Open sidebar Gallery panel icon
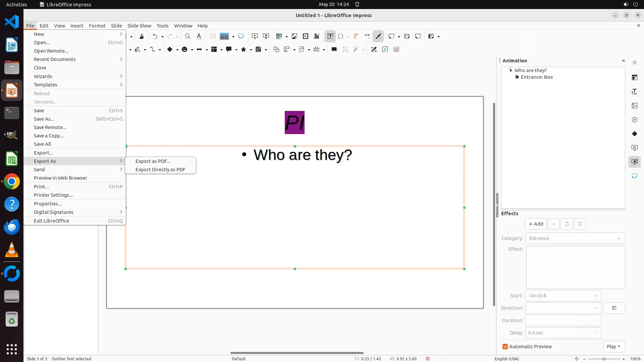The height and width of the screenshot is (362, 644). (x=634, y=106)
